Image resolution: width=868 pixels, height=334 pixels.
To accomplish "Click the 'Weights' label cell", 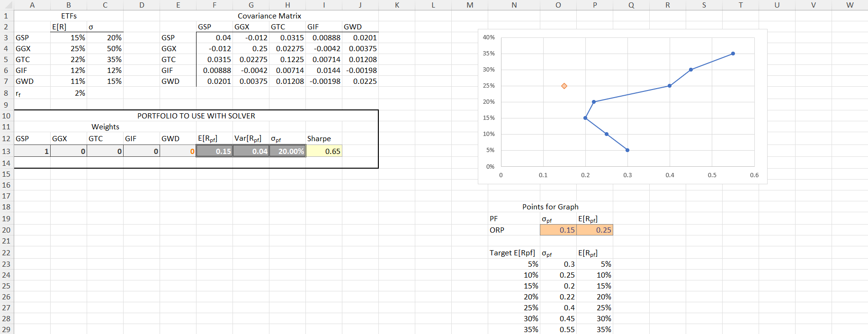I will point(105,126).
